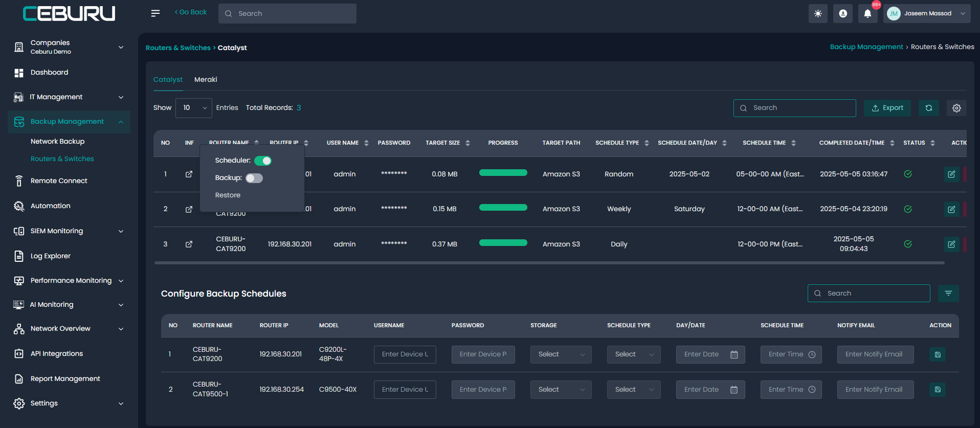Open table settings gear icon
The height and width of the screenshot is (428, 980).
tap(956, 108)
